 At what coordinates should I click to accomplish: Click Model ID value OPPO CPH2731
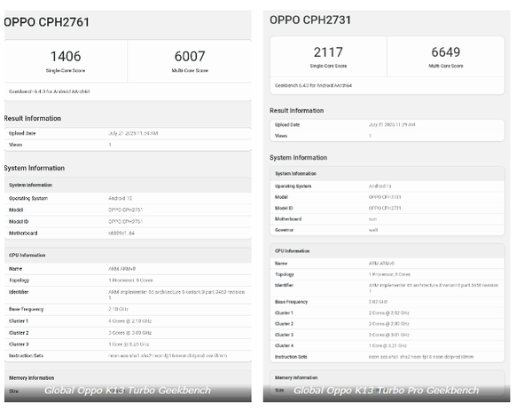tap(385, 208)
